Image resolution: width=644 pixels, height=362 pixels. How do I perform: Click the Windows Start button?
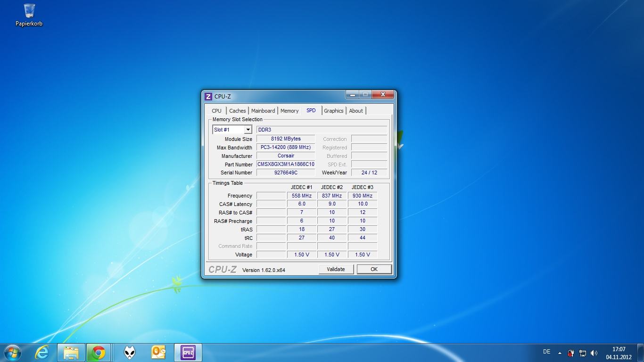coord(12,352)
